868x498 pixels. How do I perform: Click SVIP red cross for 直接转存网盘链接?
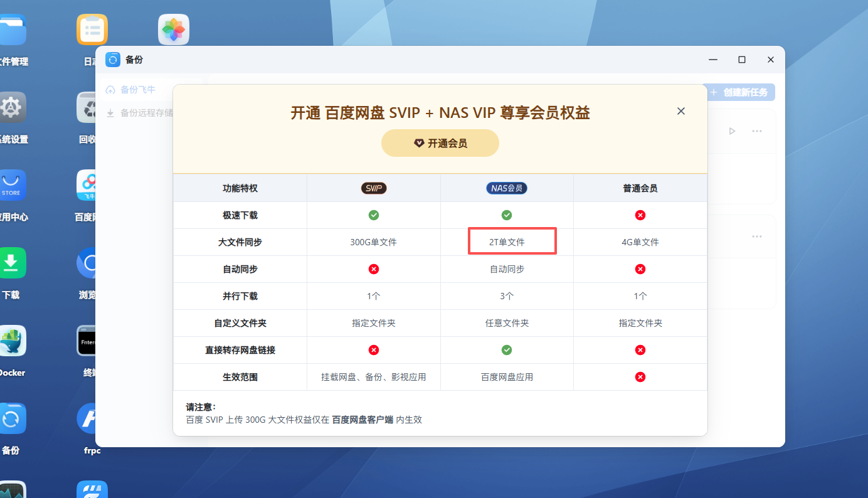[x=374, y=350]
